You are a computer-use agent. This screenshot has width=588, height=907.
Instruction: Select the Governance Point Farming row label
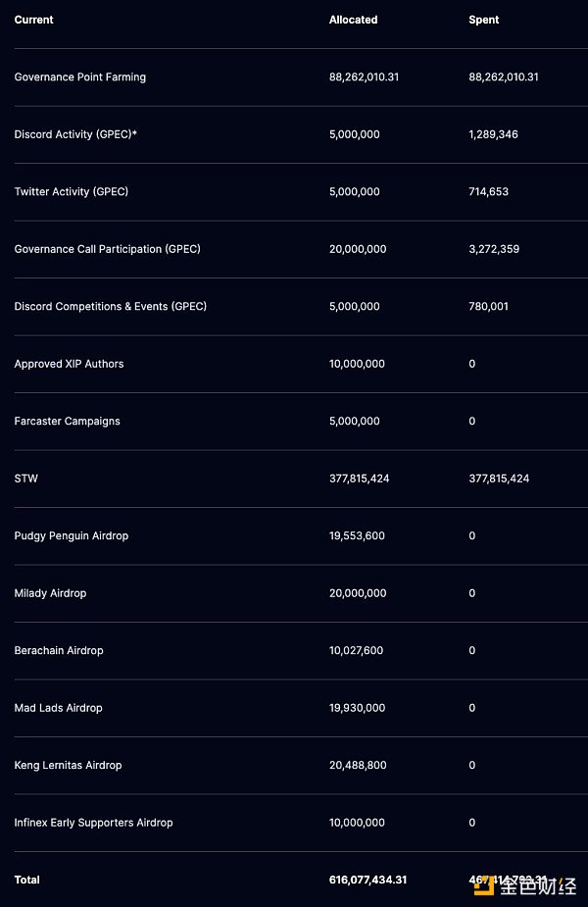(x=80, y=77)
